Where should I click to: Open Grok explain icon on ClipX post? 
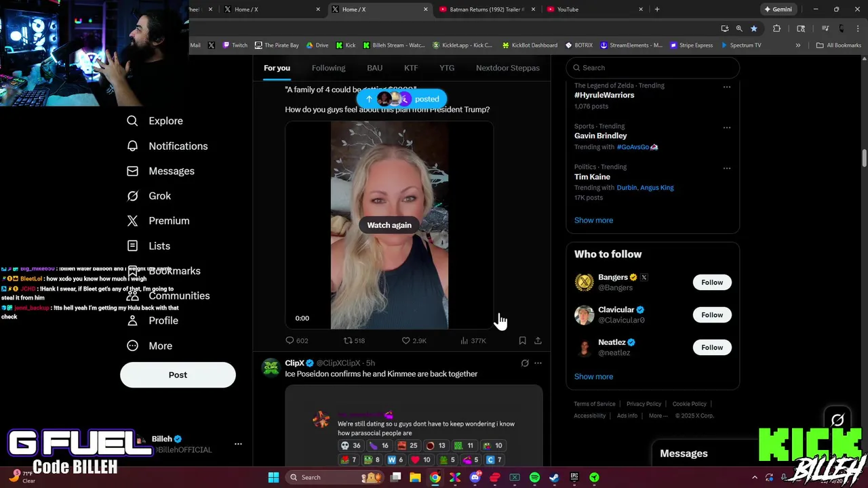click(x=524, y=363)
